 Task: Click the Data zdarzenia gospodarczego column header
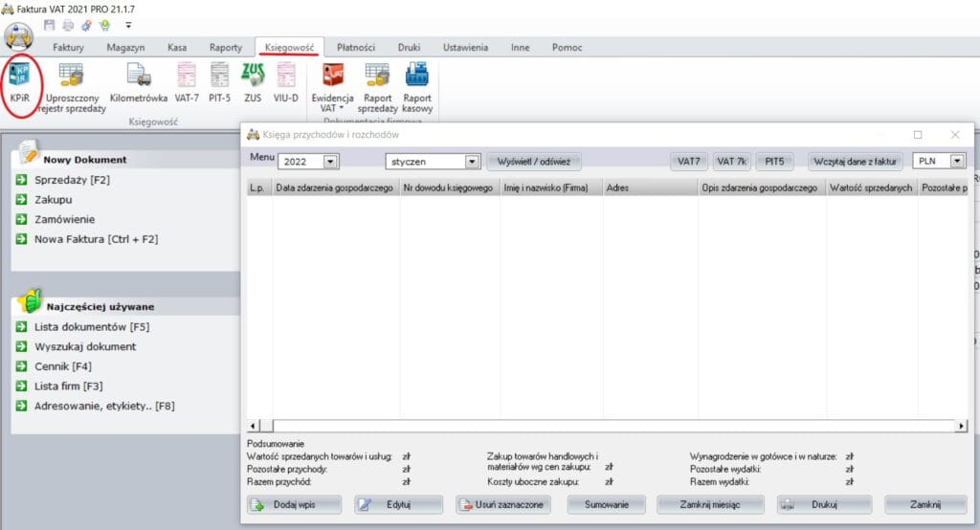coord(335,188)
